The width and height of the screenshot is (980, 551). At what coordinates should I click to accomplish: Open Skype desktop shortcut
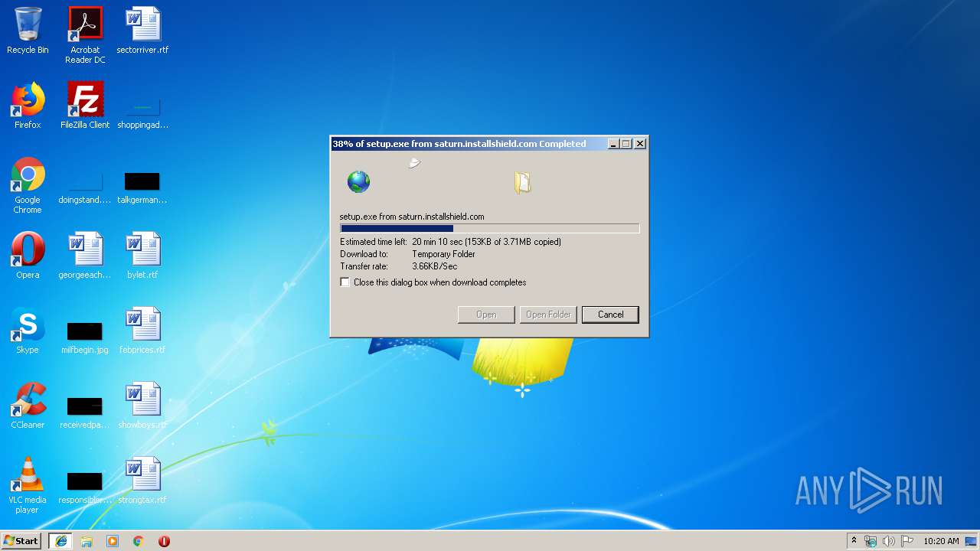pyautogui.click(x=28, y=331)
